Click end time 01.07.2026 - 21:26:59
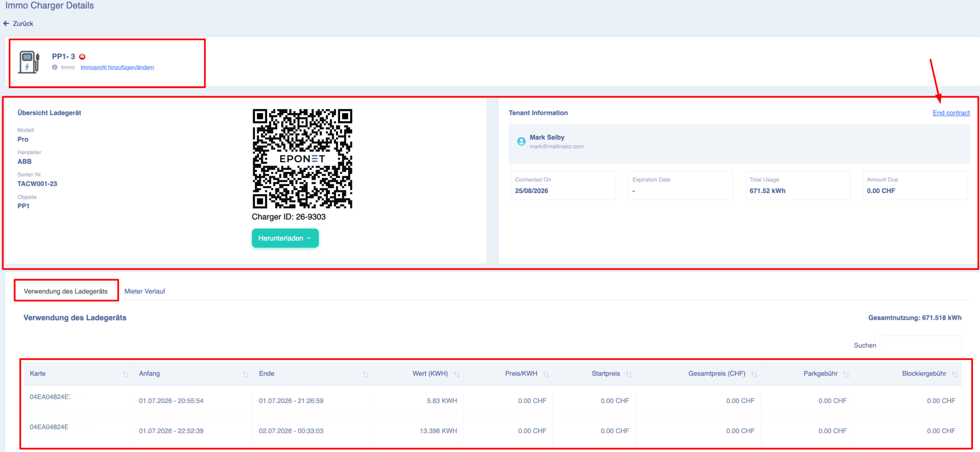 click(x=291, y=401)
